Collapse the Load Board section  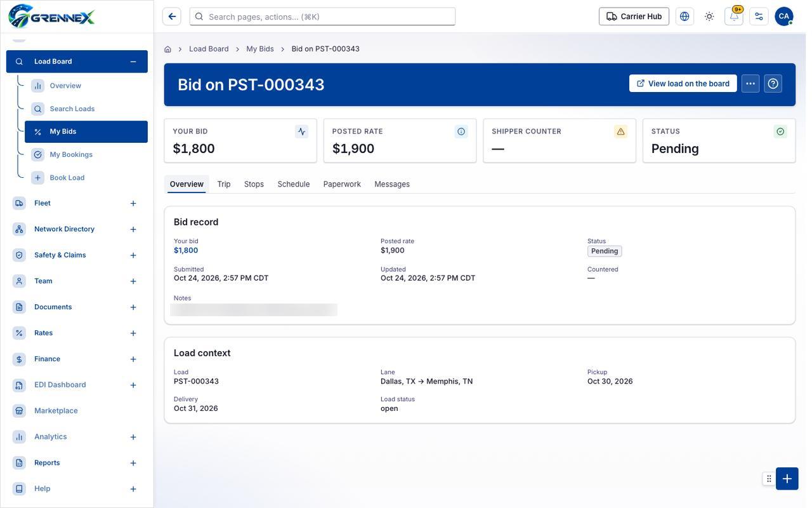pos(133,62)
